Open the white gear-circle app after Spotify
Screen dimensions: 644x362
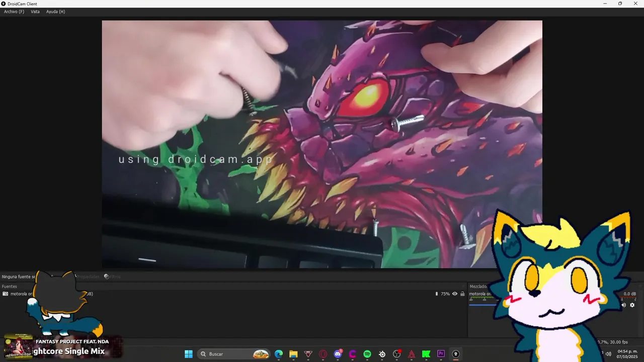[382, 354]
